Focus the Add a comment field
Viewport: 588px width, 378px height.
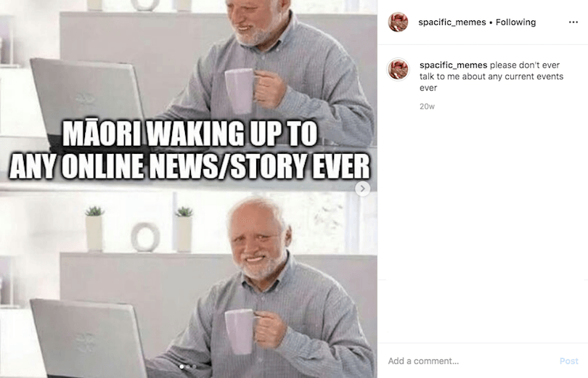coord(470,361)
